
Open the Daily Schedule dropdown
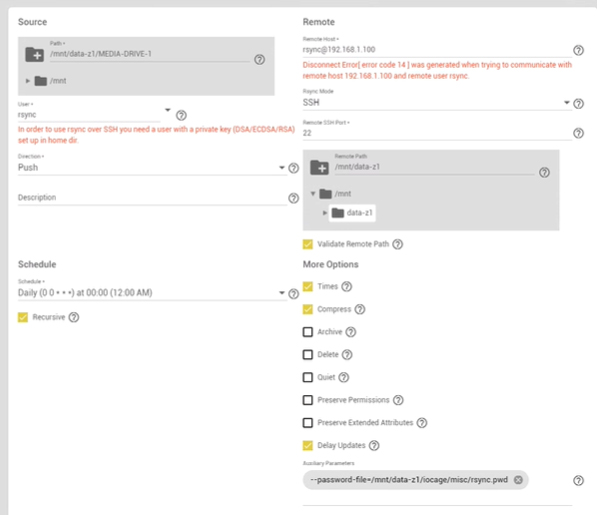click(152, 293)
